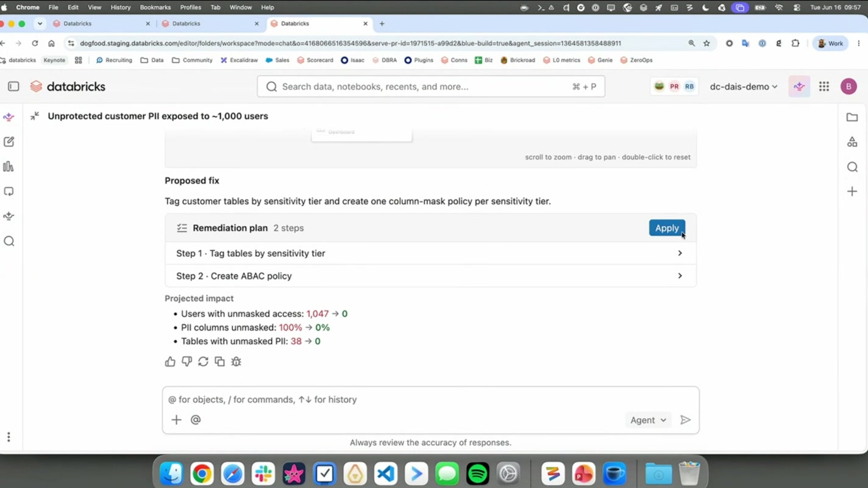
Task: Click plus icon in right sidebar
Action: (x=852, y=192)
